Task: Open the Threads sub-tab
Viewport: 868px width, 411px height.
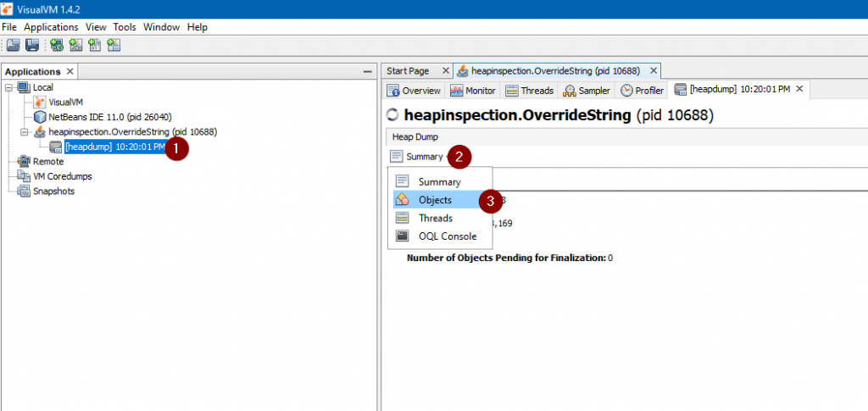Action: coord(530,90)
